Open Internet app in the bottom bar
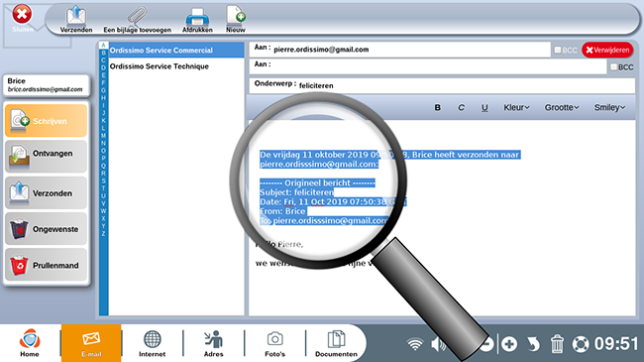 tap(152, 343)
